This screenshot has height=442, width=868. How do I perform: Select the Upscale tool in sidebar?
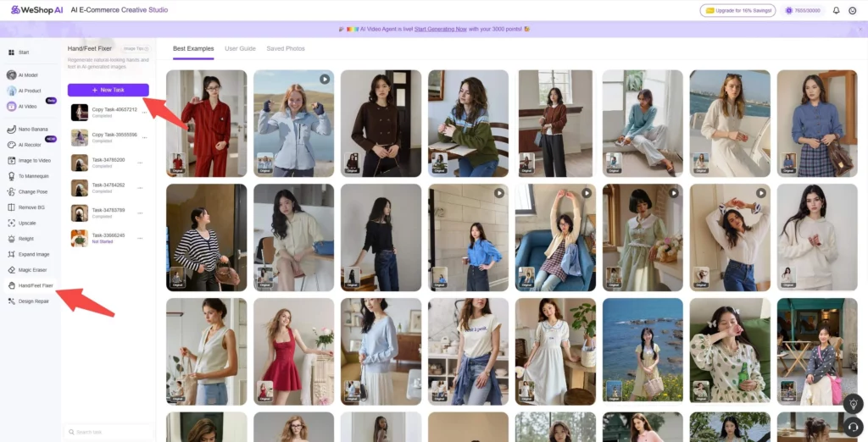click(x=27, y=223)
